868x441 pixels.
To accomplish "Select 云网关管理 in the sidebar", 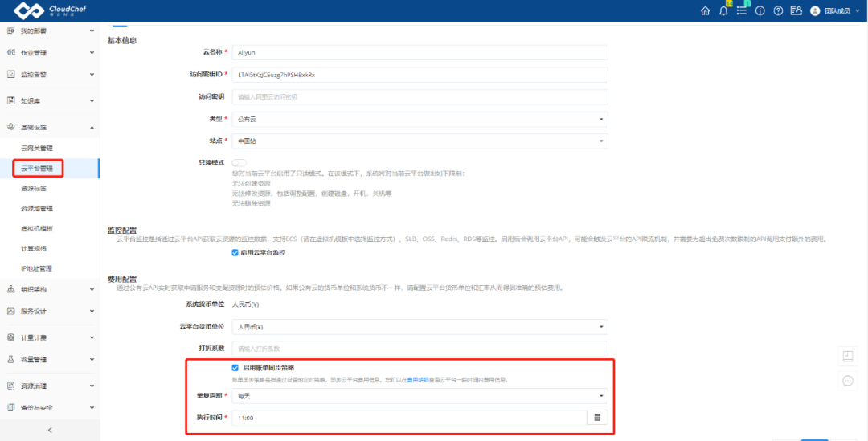I will pos(36,149).
